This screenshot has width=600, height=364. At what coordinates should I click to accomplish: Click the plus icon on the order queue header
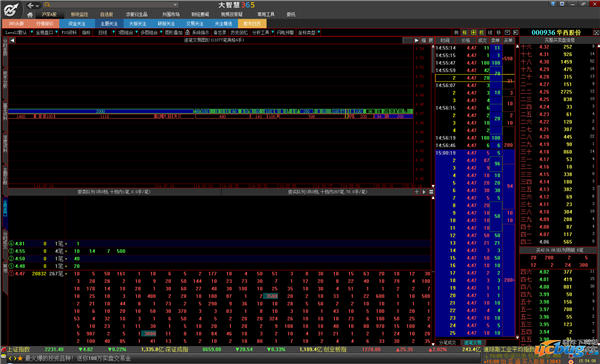417,192
